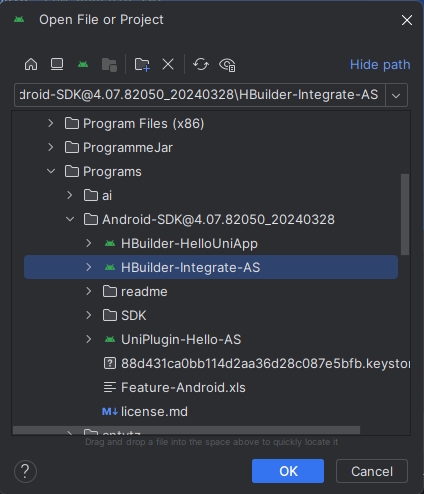Click into the path input field
424x494 pixels.
coord(200,95)
